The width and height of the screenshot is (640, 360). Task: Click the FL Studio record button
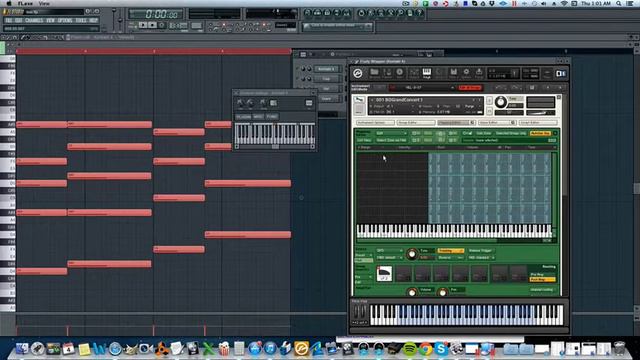[x=162, y=25]
